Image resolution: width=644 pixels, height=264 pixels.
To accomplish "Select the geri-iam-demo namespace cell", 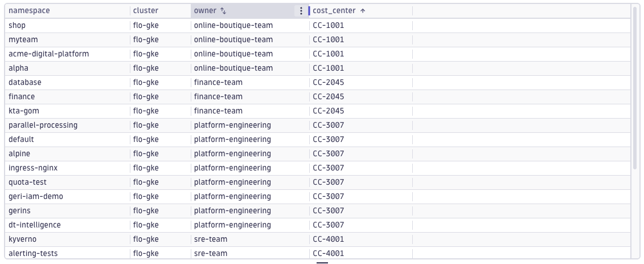I will 67,197.
